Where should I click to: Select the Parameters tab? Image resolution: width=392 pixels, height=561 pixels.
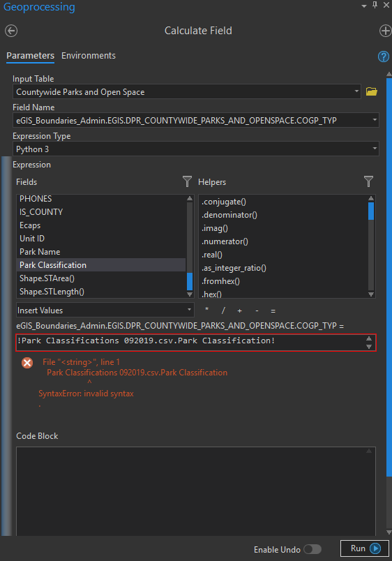pyautogui.click(x=31, y=56)
